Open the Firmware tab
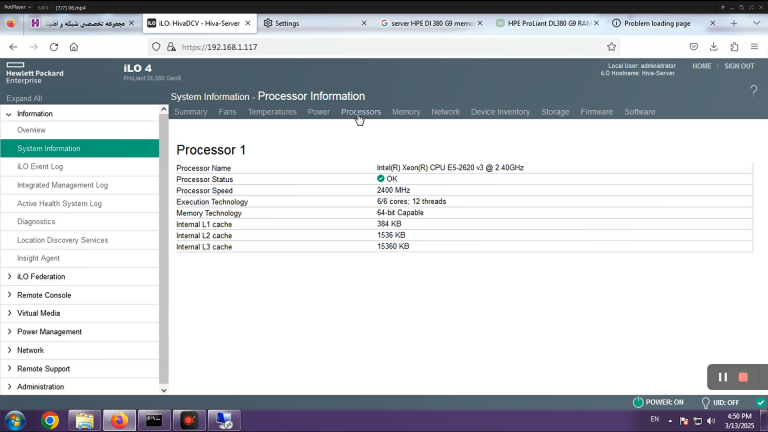This screenshot has width=768, height=432. tap(597, 112)
